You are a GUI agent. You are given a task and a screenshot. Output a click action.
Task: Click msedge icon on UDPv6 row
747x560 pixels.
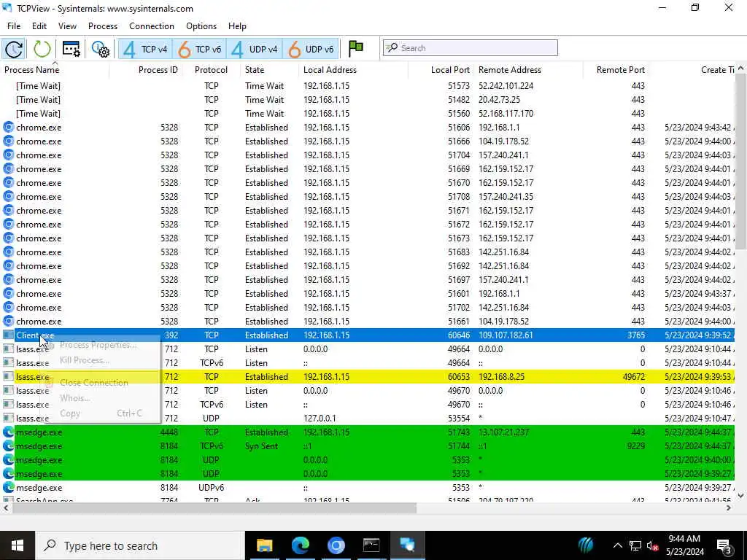point(8,488)
